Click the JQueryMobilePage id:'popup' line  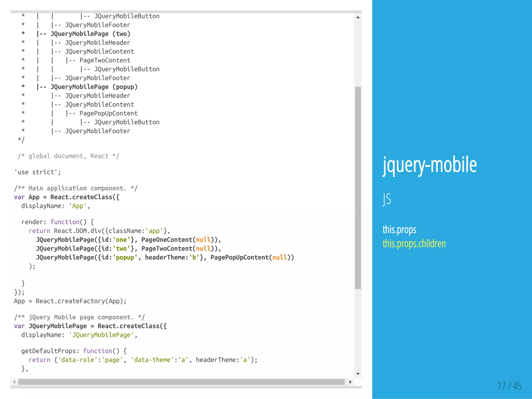pyautogui.click(x=165, y=257)
